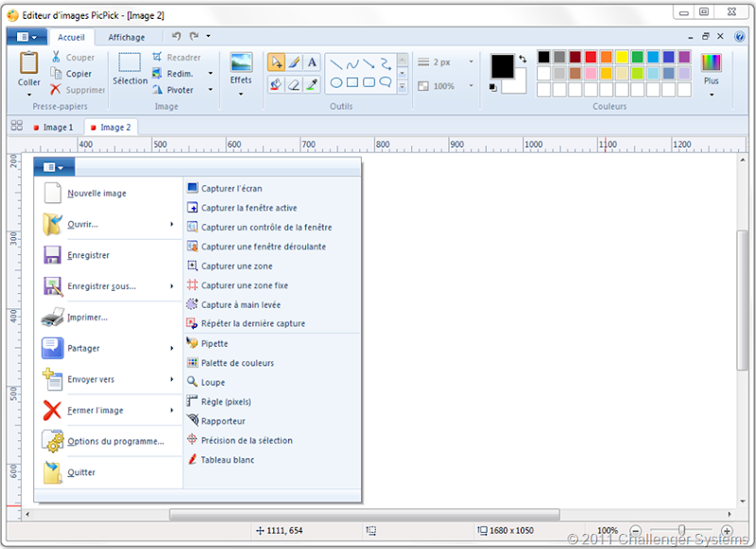Switch to the Affichage ribbon tab

[127, 37]
